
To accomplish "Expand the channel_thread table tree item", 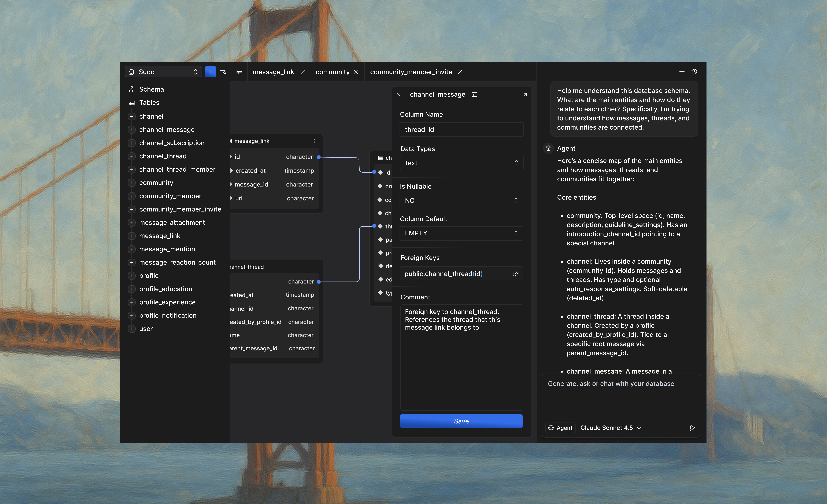I will 132,156.
